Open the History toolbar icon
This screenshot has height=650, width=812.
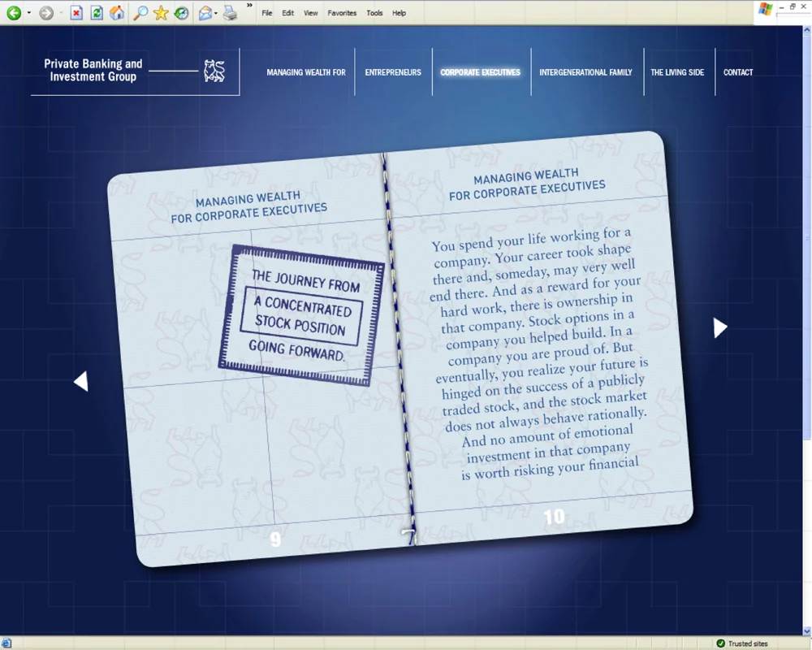pyautogui.click(x=181, y=13)
